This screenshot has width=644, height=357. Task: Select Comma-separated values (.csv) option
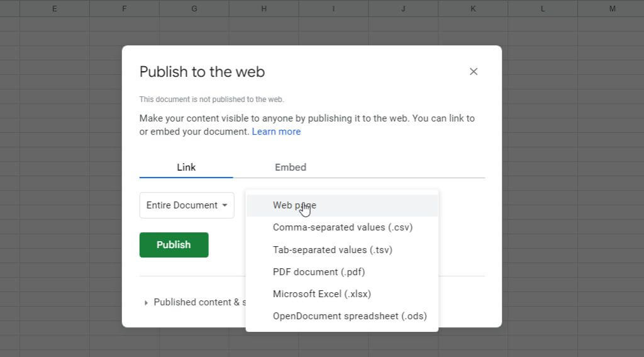(342, 227)
